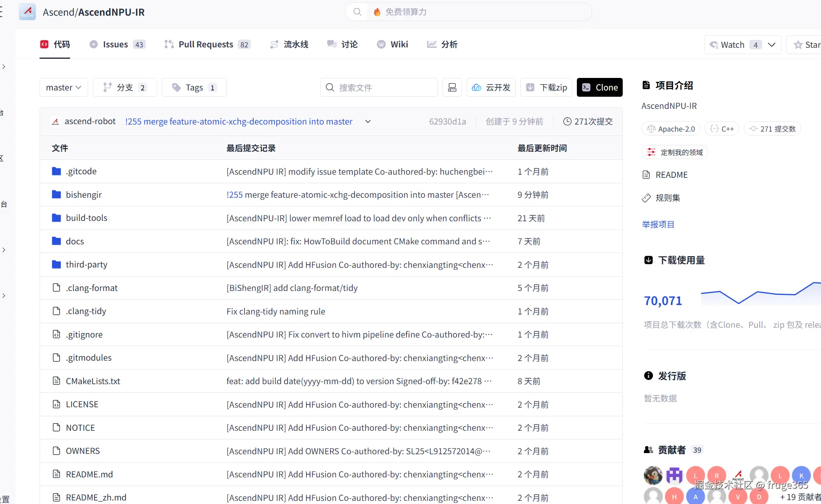821x504 pixels.
Task: Toggle Watch on this repository
Action: tap(732, 45)
